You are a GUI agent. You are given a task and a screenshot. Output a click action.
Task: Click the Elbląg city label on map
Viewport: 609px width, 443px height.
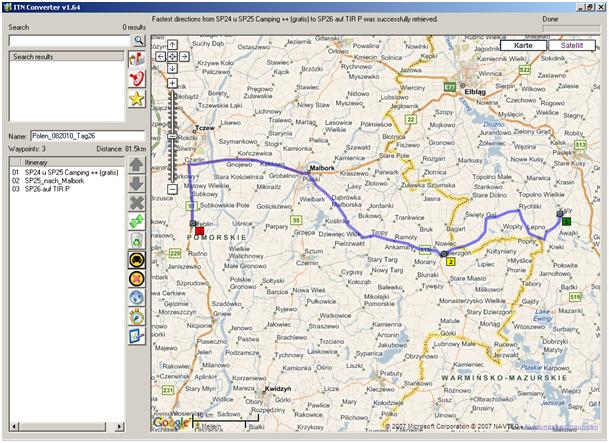475,92
